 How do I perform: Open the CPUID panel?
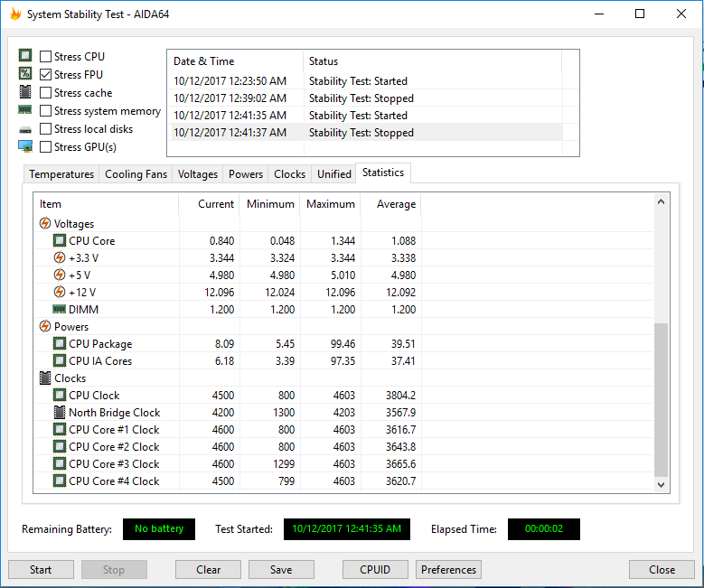[375, 569]
